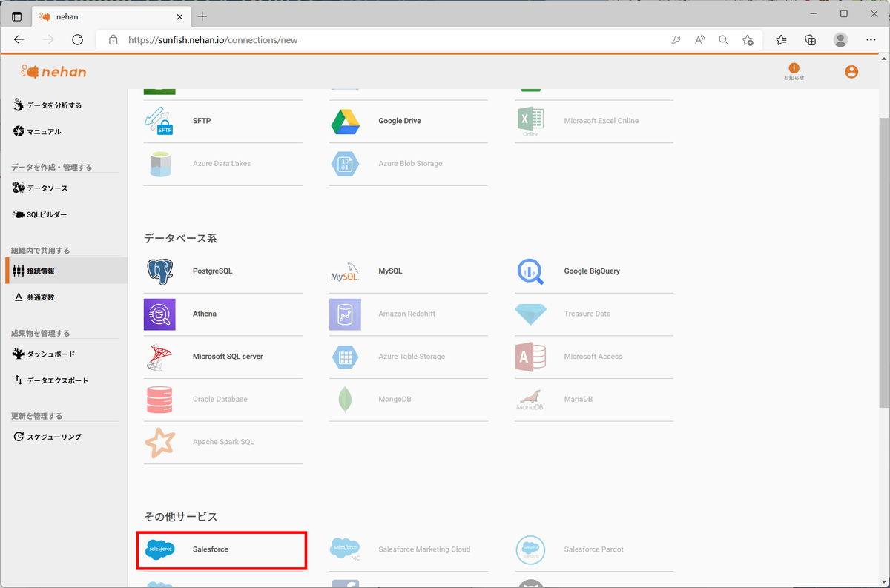
Task: Click the Microsoft SQL server label
Action: [x=228, y=357]
